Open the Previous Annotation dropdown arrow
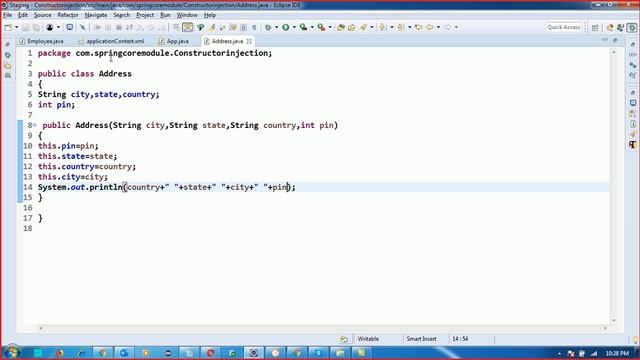The image size is (640, 360). pos(409,27)
